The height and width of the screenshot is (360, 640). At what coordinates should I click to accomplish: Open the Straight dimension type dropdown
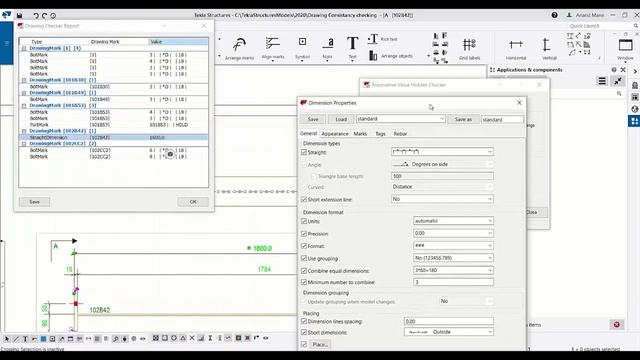[x=442, y=152]
